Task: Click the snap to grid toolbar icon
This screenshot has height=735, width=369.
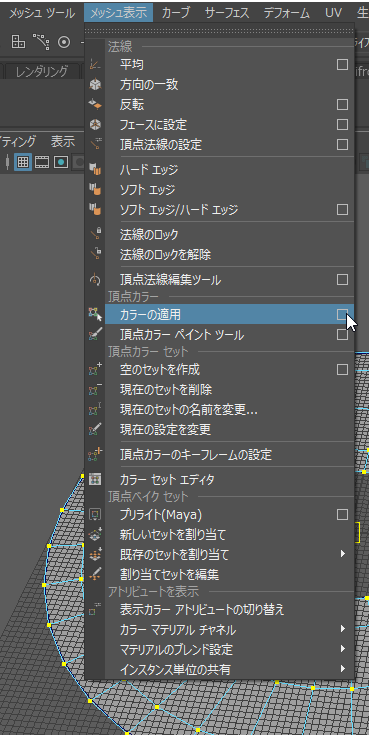Action: (x=18, y=42)
